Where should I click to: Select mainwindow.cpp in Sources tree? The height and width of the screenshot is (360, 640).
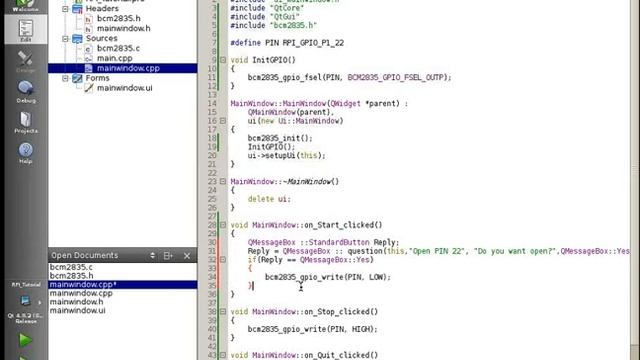pos(122,68)
